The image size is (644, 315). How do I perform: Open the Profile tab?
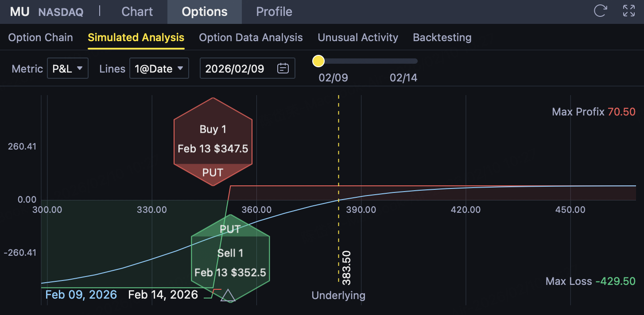[274, 12]
